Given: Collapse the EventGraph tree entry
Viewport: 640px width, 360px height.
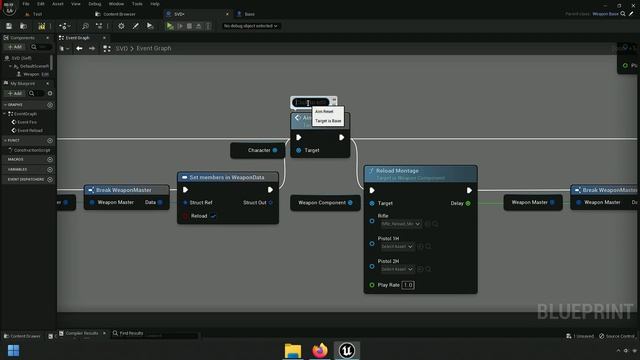Looking at the screenshot, I should tap(5, 114).
